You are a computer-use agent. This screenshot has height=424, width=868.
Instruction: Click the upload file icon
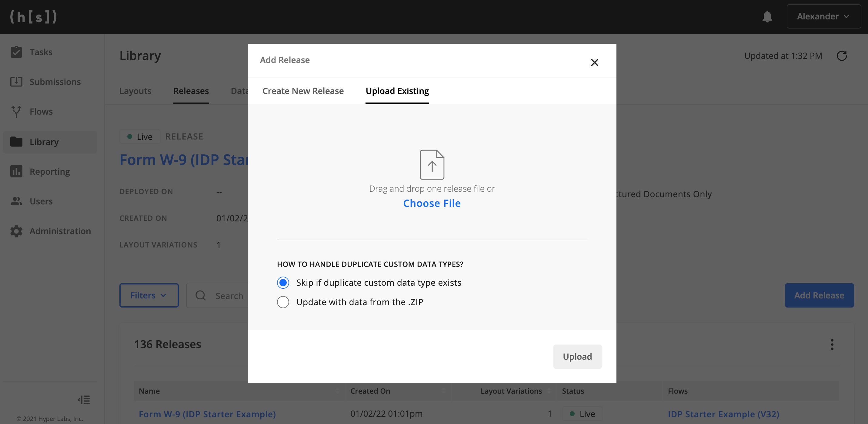[432, 165]
